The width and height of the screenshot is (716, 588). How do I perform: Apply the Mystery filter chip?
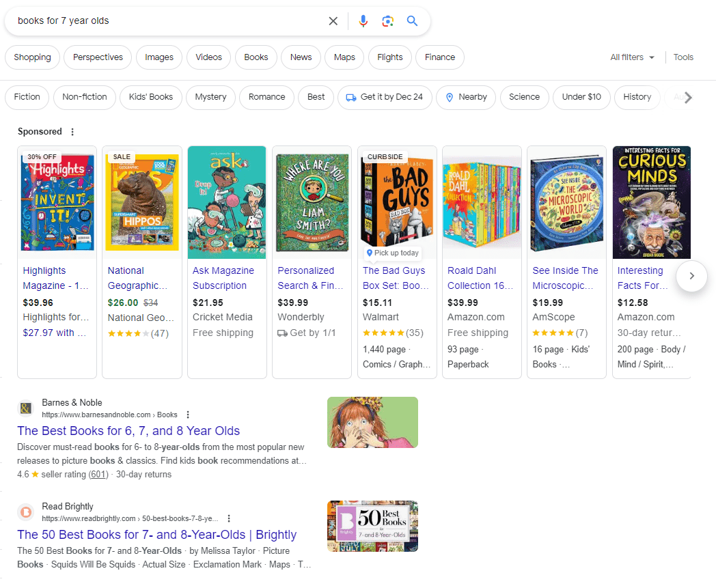[210, 97]
